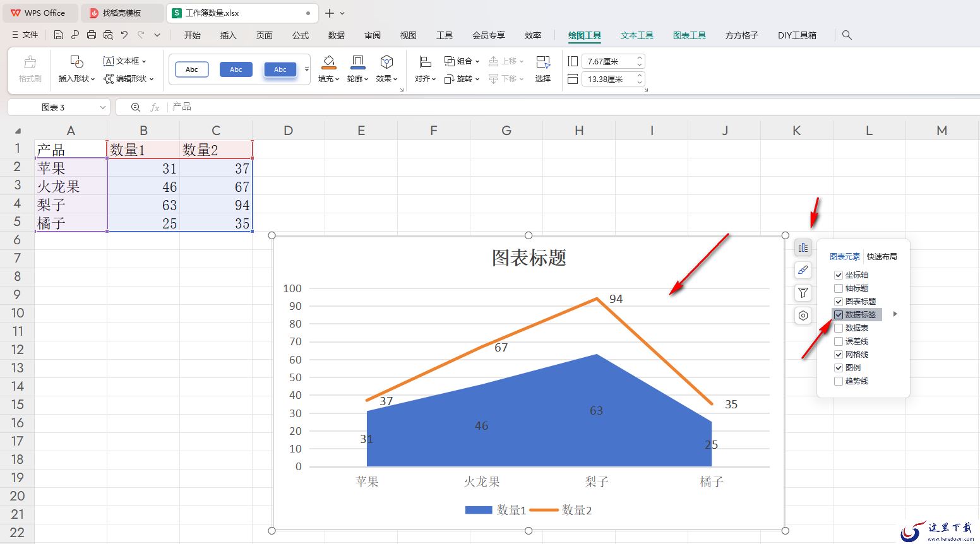Click the fx insert function icon
The height and width of the screenshot is (544, 980).
coord(155,107)
